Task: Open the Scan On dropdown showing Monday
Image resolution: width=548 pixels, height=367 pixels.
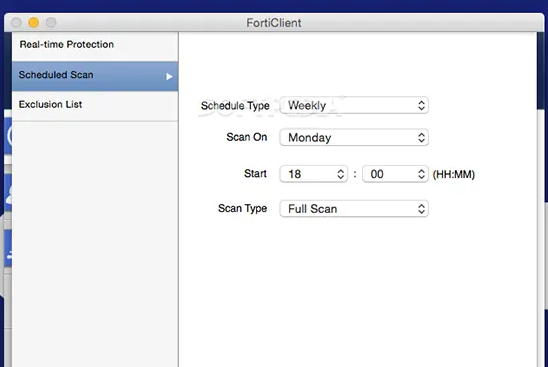Action: (354, 137)
